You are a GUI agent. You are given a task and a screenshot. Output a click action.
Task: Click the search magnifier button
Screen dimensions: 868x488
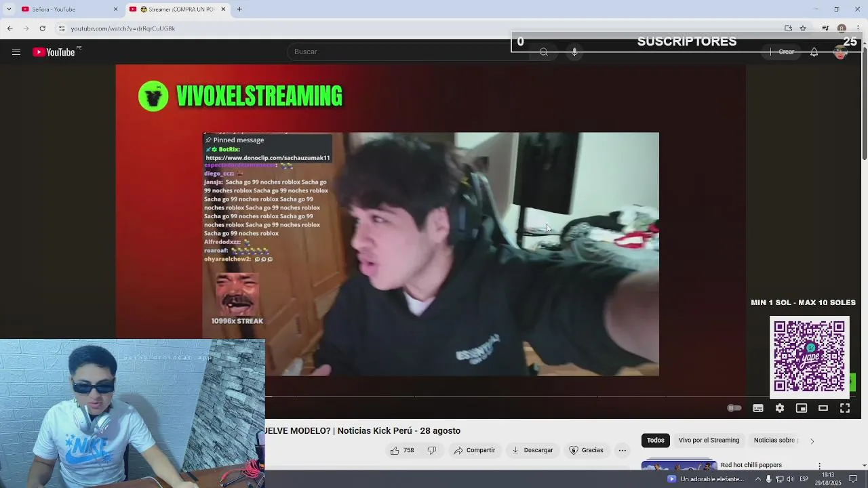(544, 52)
